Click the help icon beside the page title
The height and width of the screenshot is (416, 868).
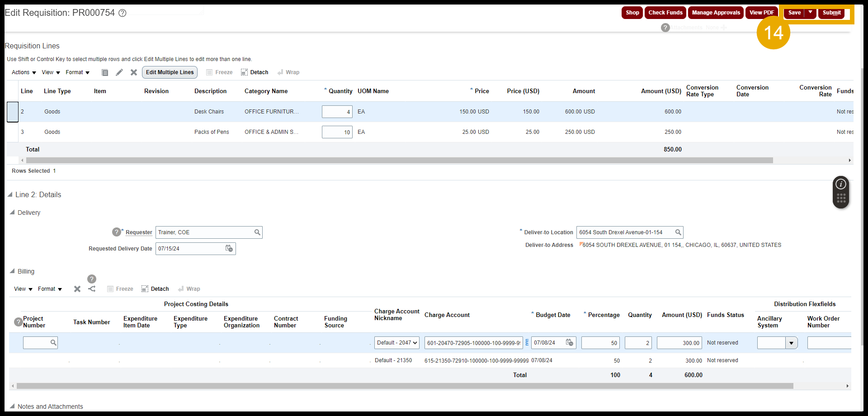pyautogui.click(x=123, y=13)
